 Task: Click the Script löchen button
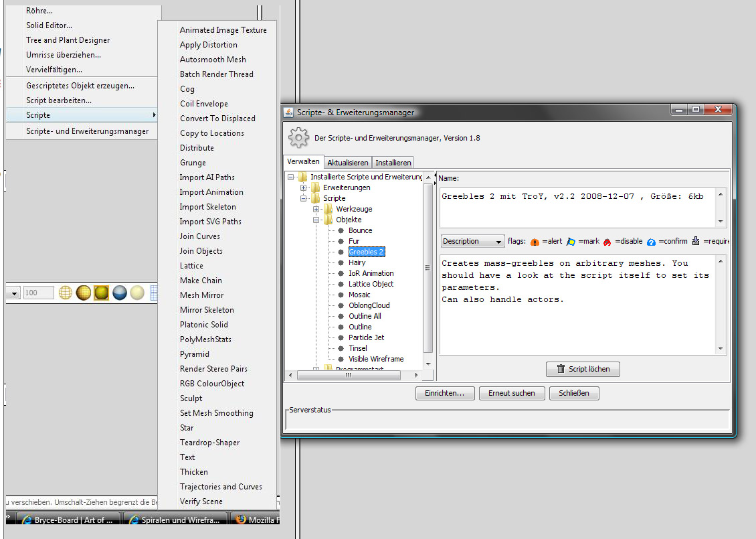583,369
